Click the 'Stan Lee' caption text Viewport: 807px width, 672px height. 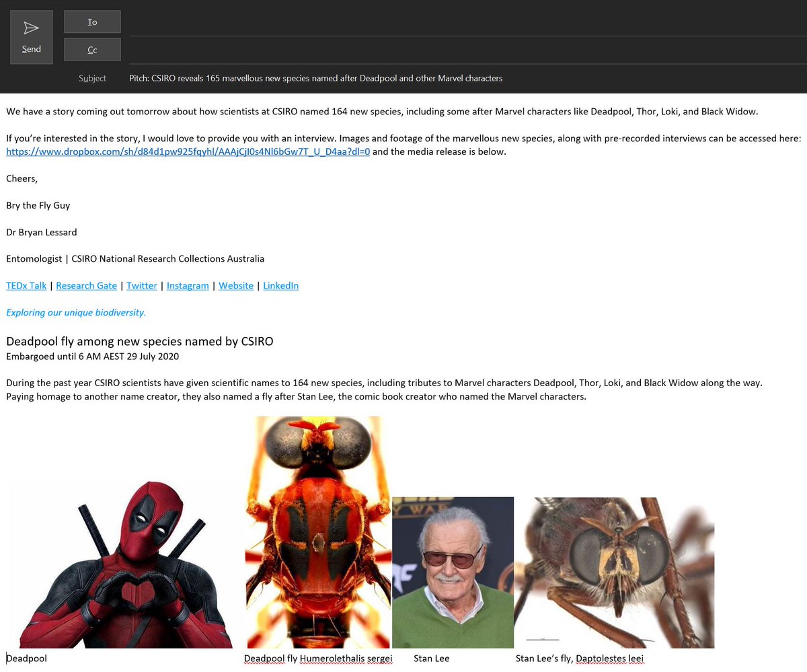point(432,659)
